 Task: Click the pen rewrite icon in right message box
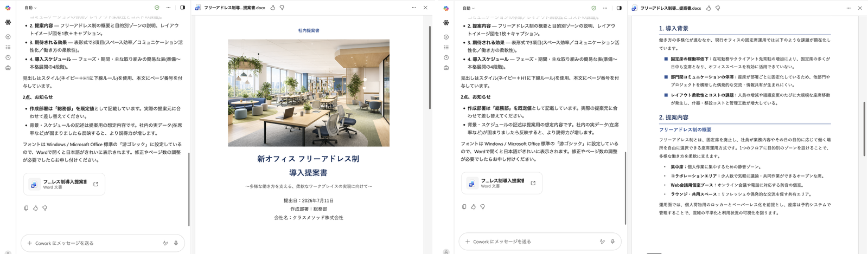click(x=602, y=242)
